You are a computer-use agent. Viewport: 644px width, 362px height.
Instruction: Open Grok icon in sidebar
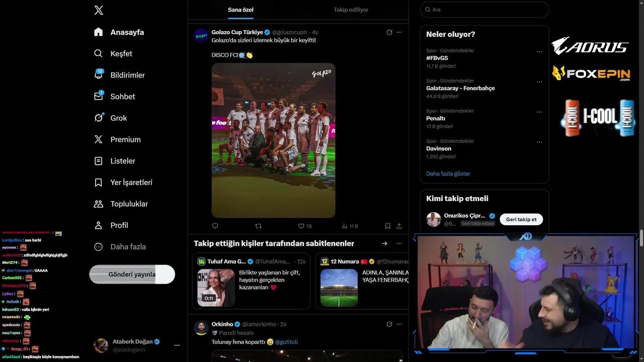(x=99, y=118)
